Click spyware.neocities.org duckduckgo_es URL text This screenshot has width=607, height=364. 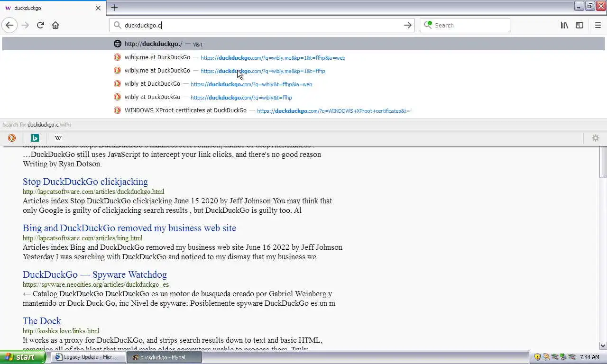tap(96, 284)
